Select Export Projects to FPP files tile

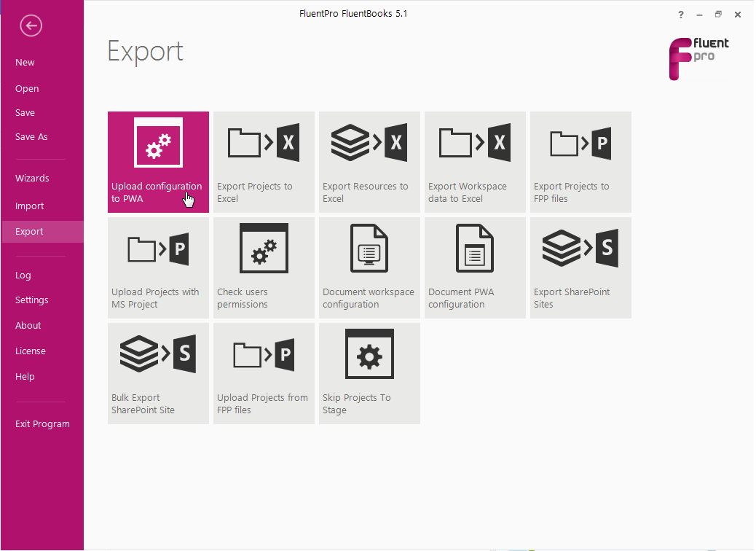[x=580, y=162]
